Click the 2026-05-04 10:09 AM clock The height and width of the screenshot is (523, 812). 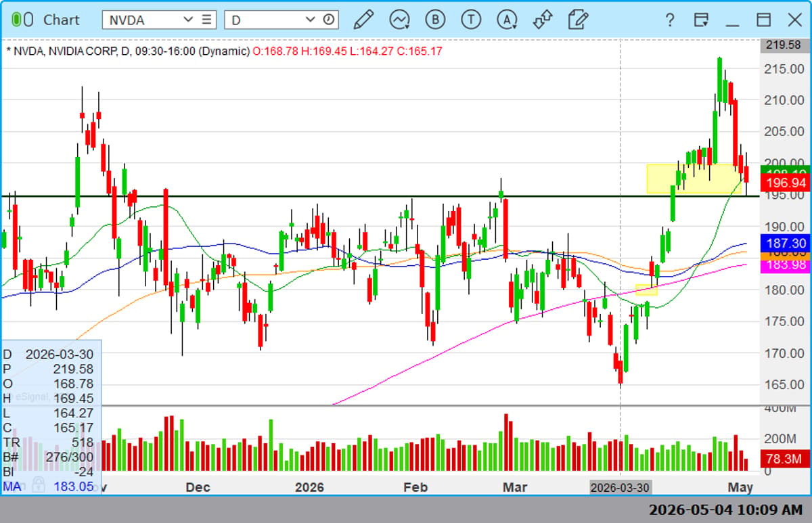pos(725,509)
